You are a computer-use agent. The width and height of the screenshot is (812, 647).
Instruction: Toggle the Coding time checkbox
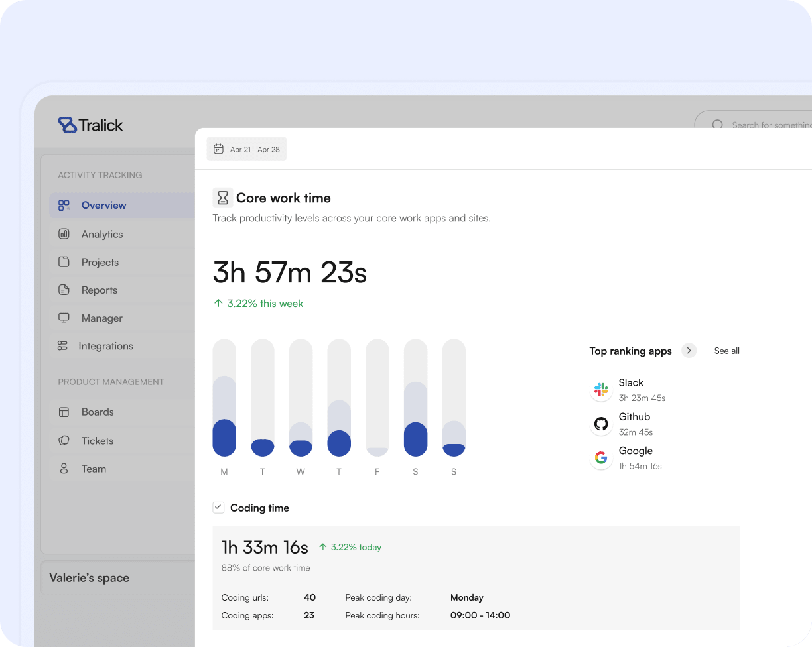[218, 508]
